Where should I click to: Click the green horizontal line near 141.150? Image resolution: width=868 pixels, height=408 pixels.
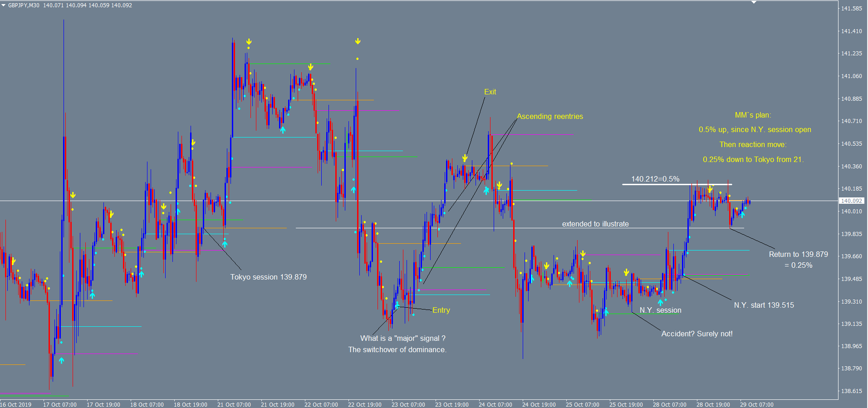[x=289, y=64]
